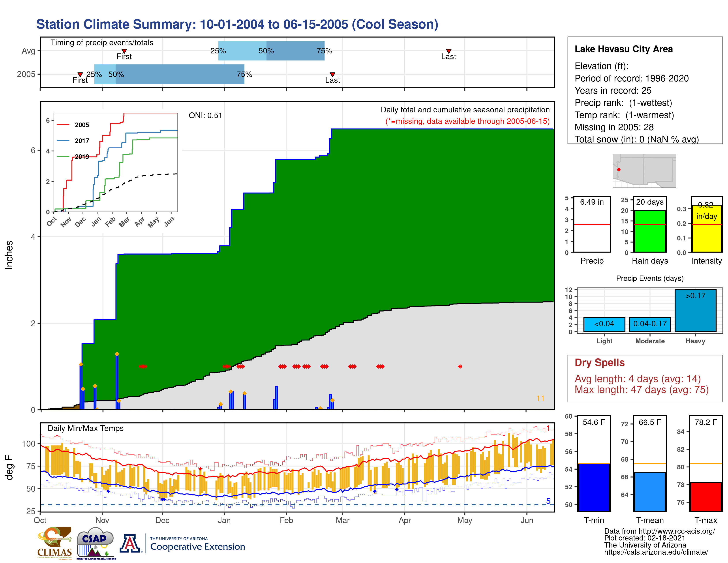Click the 0.04-0.17 Moderate events bar
This screenshot has height=563, width=728.
pyautogui.click(x=650, y=325)
